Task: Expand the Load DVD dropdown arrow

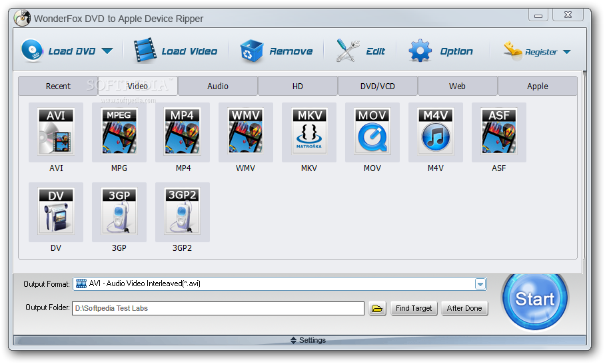Action: pyautogui.click(x=107, y=51)
